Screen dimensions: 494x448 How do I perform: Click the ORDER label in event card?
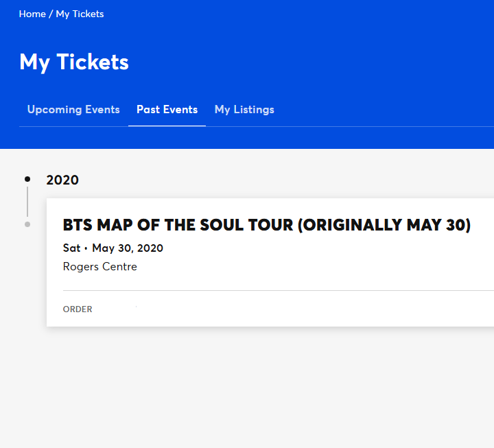(78, 309)
